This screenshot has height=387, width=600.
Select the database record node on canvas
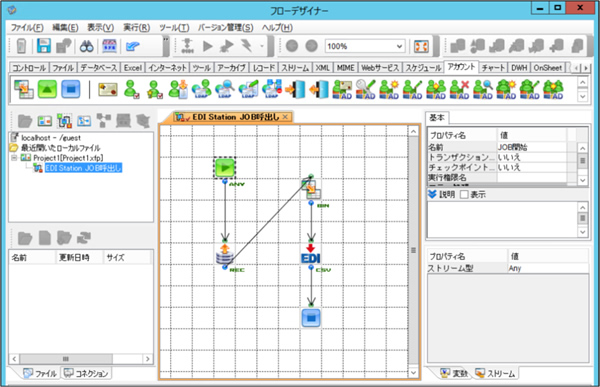click(225, 255)
